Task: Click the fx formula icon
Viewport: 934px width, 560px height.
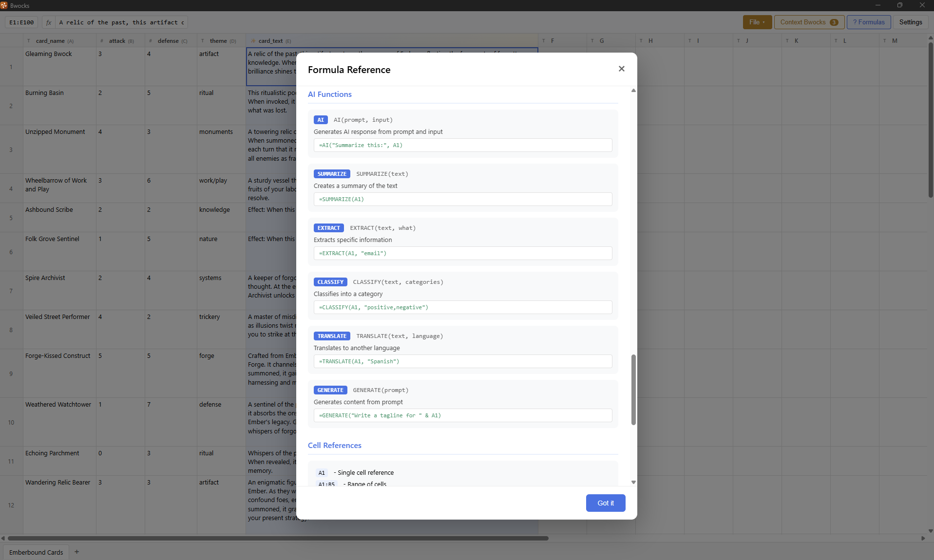Action: 49,22
